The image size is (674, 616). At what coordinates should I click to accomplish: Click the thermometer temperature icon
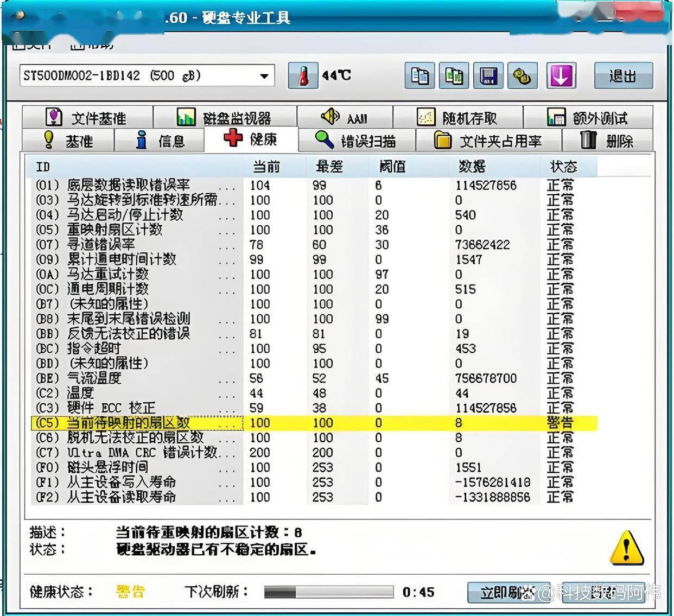pos(303,75)
